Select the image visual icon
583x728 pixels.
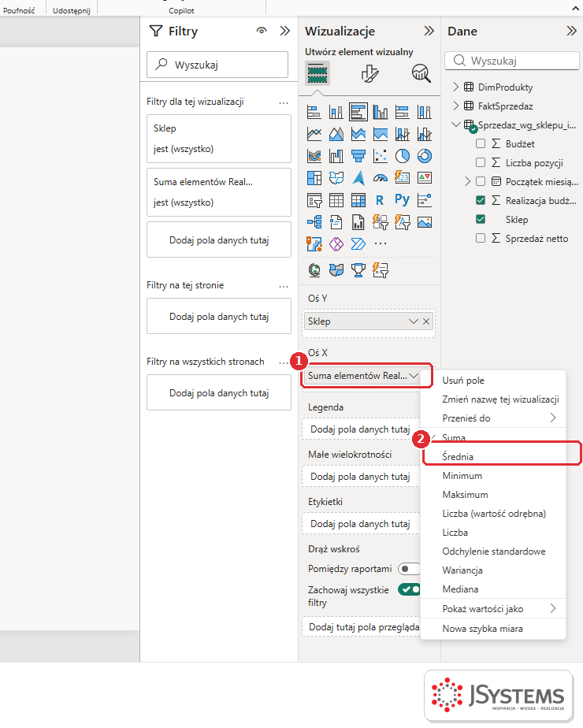point(425,222)
